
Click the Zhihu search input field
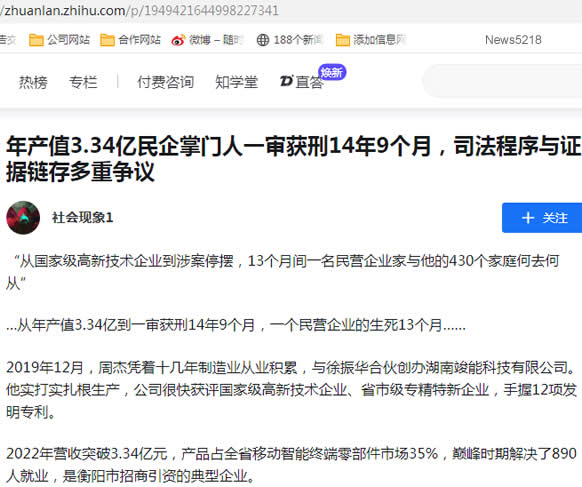pos(502,81)
